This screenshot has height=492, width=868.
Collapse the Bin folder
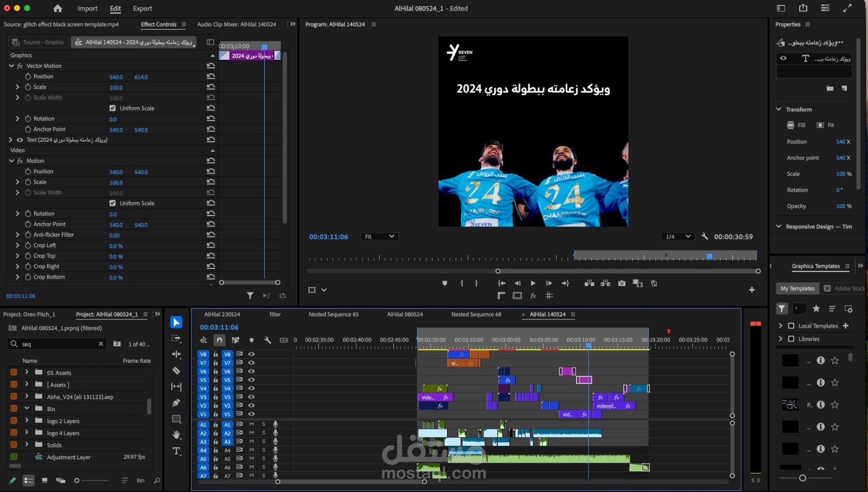(x=27, y=408)
